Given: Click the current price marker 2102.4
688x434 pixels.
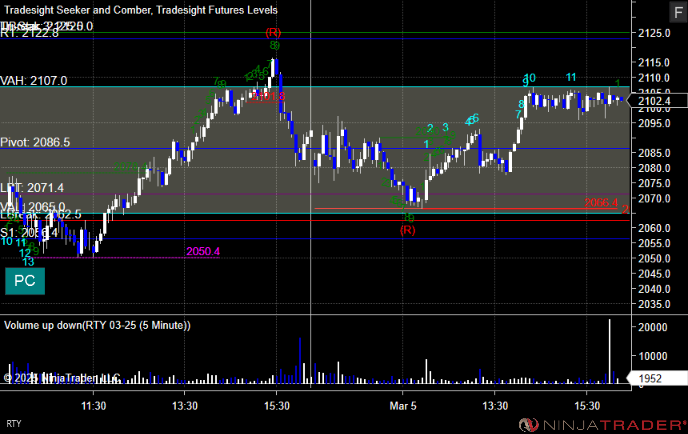Looking at the screenshot, I should (657, 101).
